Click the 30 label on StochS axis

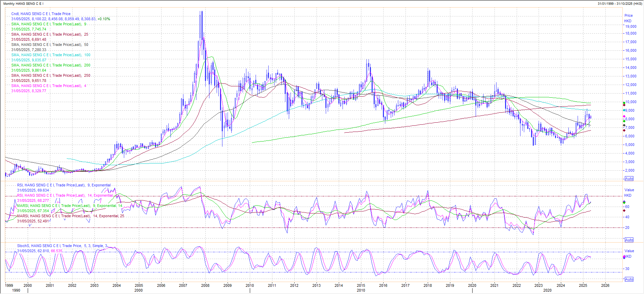click(627, 269)
